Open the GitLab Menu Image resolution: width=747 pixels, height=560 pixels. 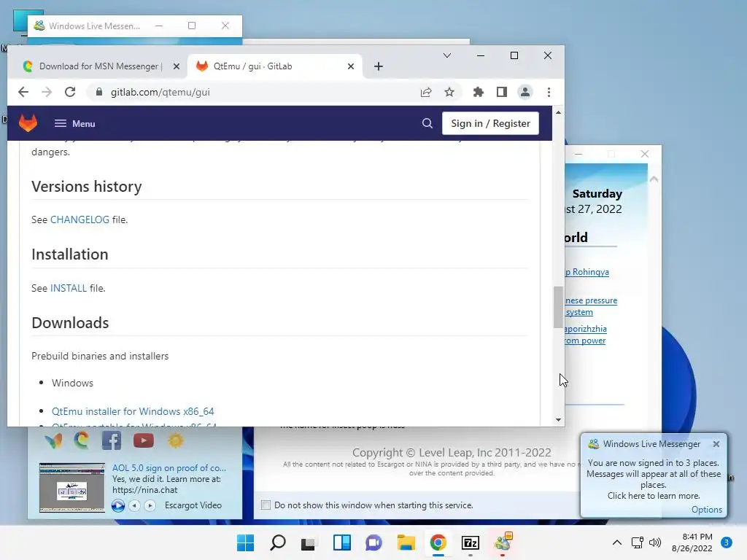point(75,124)
